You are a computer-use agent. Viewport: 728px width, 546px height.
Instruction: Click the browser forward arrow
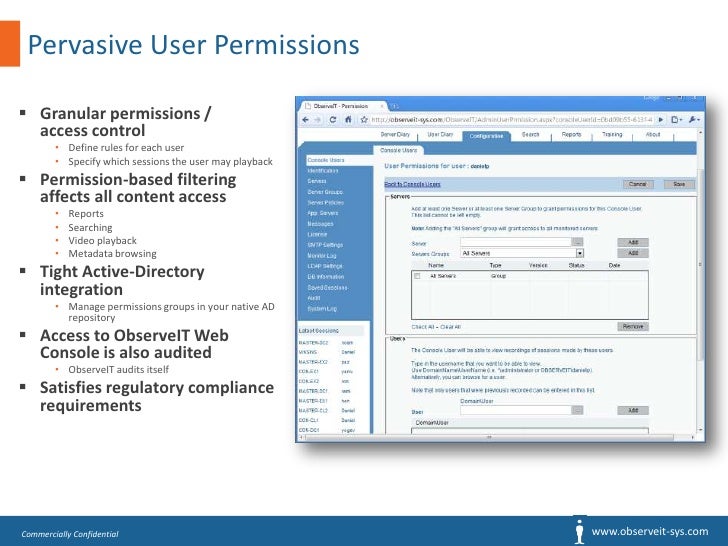318,120
